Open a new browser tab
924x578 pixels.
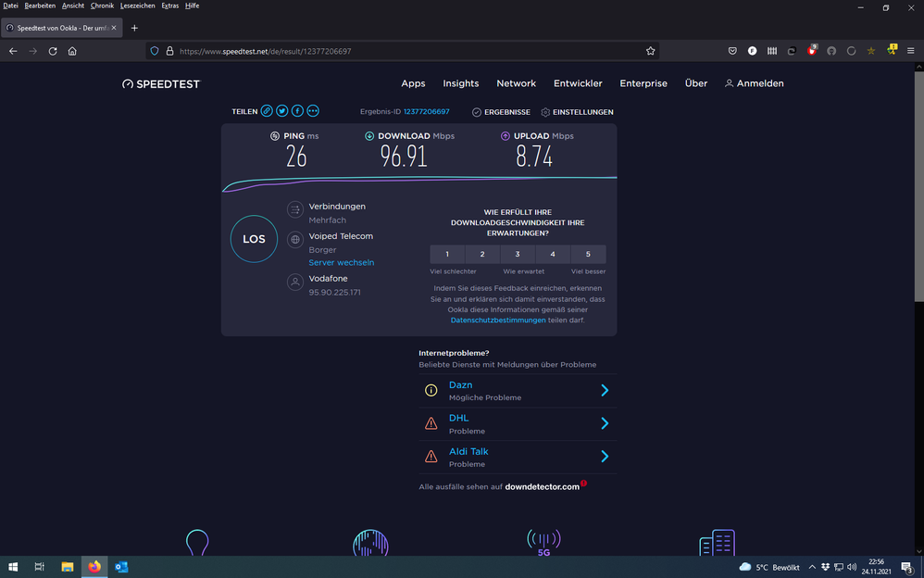tap(134, 28)
